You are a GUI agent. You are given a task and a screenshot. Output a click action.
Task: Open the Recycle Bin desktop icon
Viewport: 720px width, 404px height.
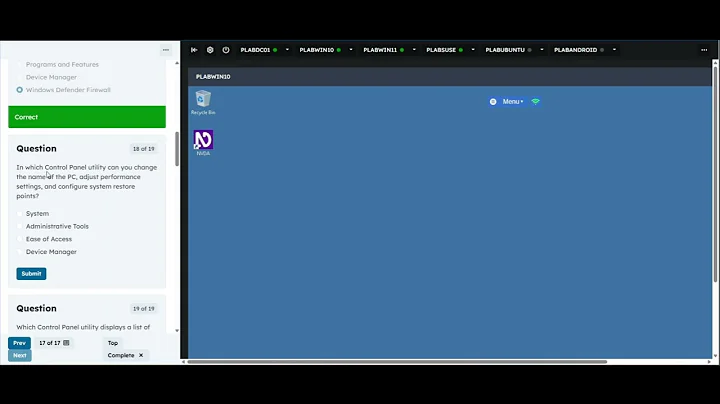pos(203,102)
